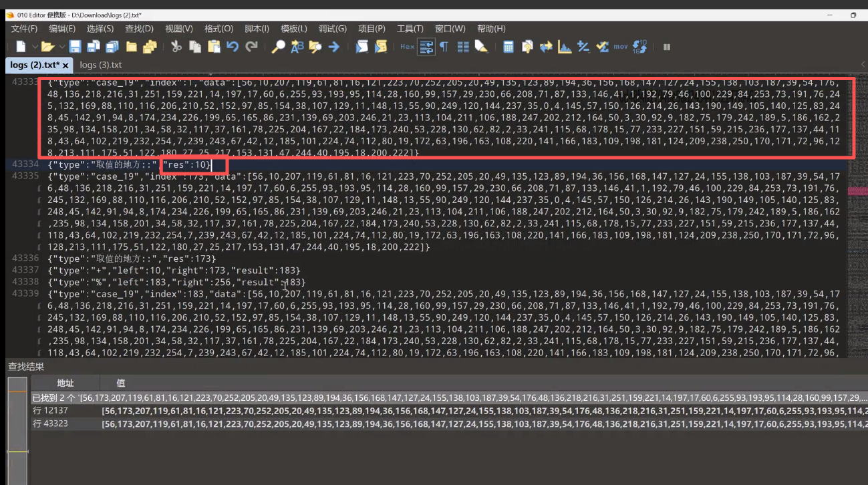868x485 pixels.
Task: Toggle Hex edit mode
Action: [407, 47]
